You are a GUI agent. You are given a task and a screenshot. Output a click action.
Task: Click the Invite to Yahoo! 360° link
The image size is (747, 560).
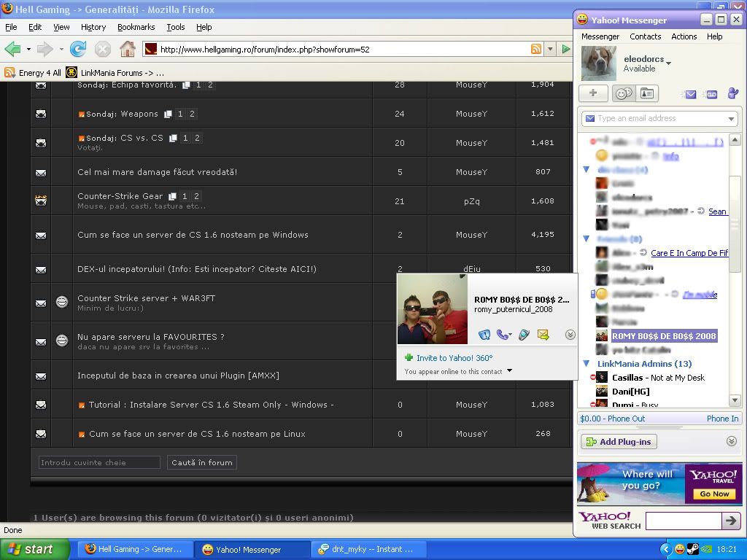[454, 357]
